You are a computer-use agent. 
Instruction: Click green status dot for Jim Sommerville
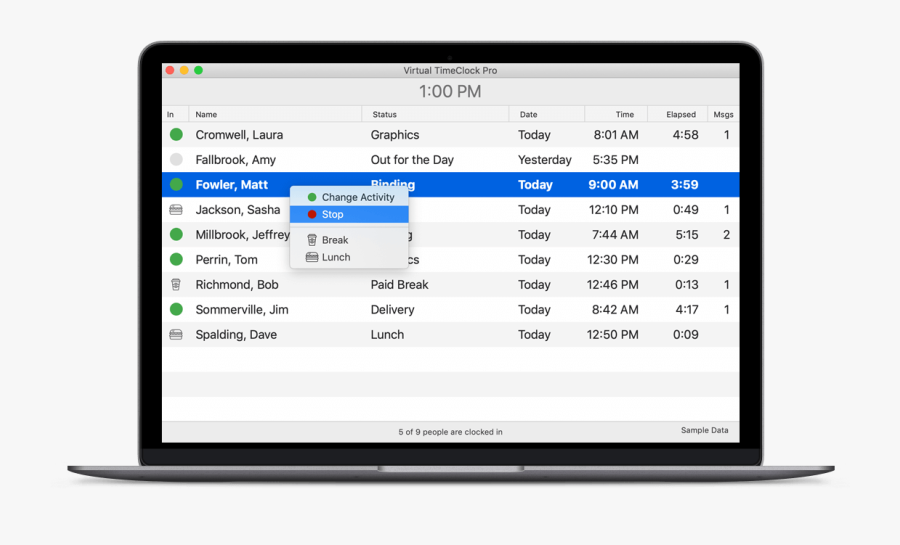coord(176,310)
